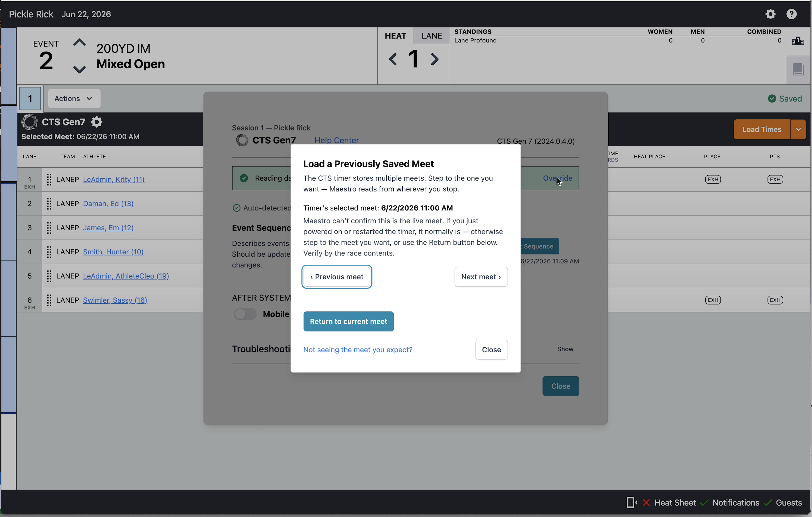Image resolution: width=812 pixels, height=517 pixels.
Task: Click the 200YD IM event name
Action: [123, 49]
